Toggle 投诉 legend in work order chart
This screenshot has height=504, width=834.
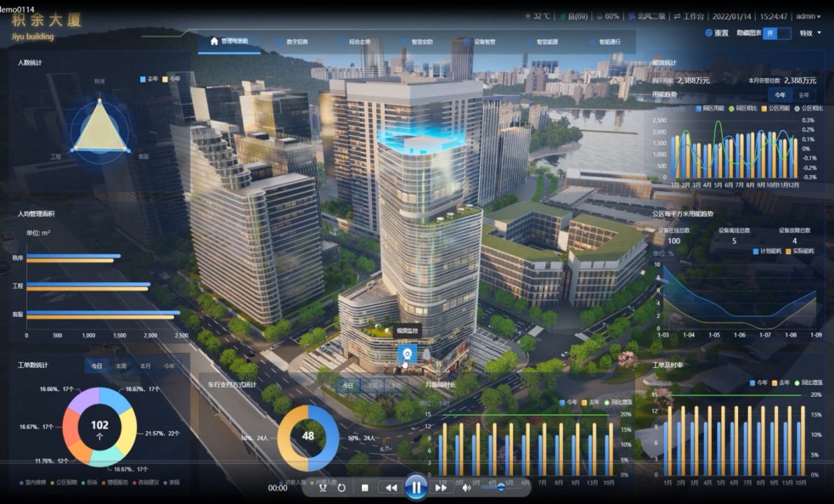click(90, 483)
